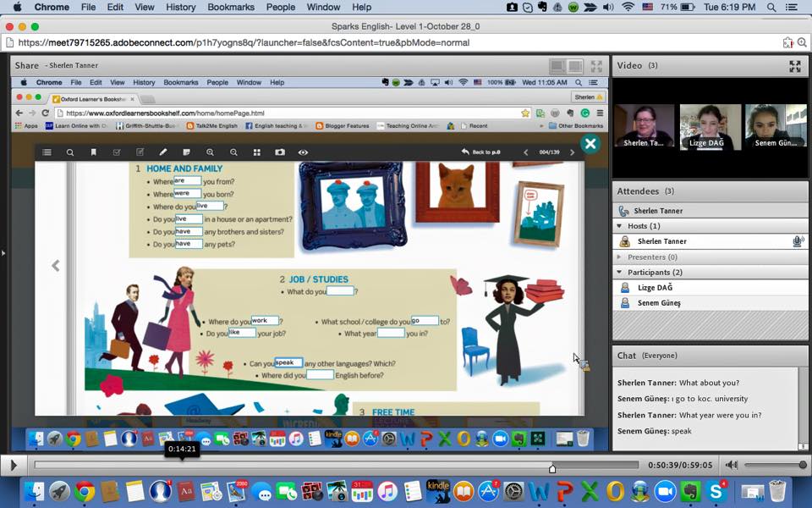
Task: Expand the Presenters (0) group
Action: [619, 257]
